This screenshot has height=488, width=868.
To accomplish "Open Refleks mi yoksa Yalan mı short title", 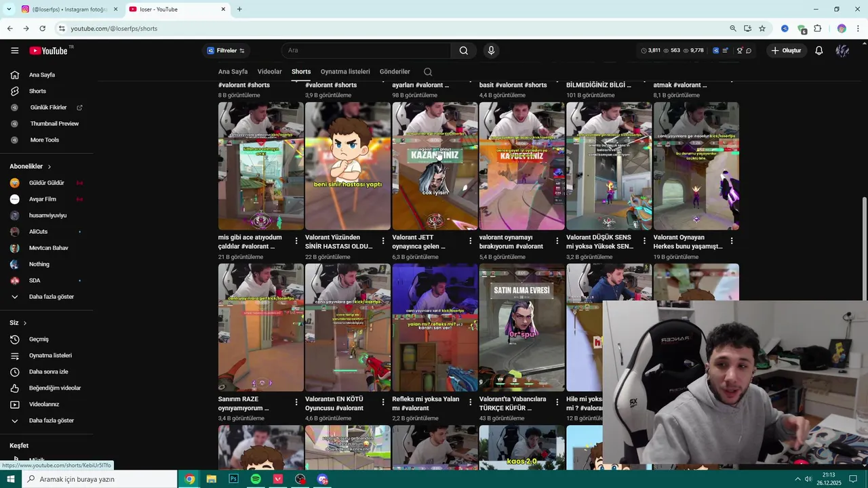I will [x=425, y=403].
